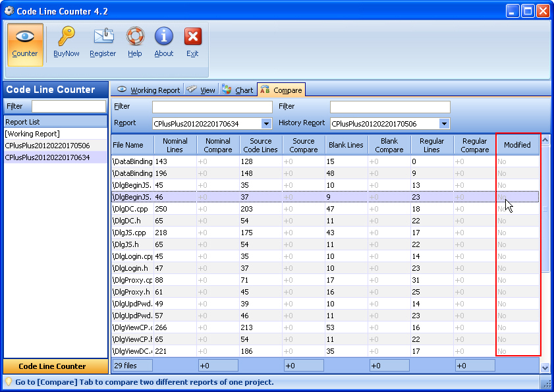Select [Working Report] in Report List

[x=32, y=134]
